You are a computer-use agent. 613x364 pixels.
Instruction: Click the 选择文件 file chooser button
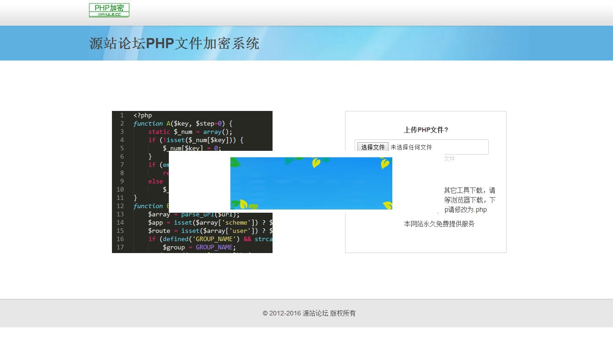coord(372,147)
